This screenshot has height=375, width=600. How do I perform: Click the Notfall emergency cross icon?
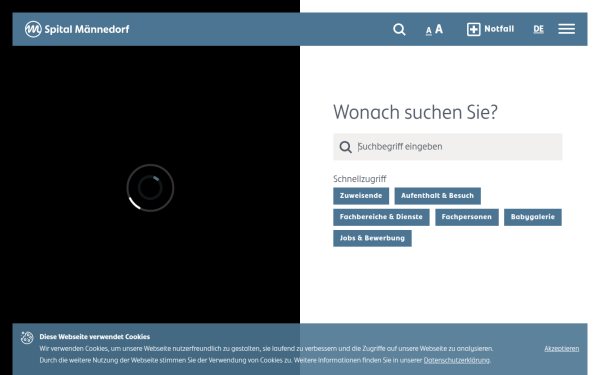[x=473, y=29]
